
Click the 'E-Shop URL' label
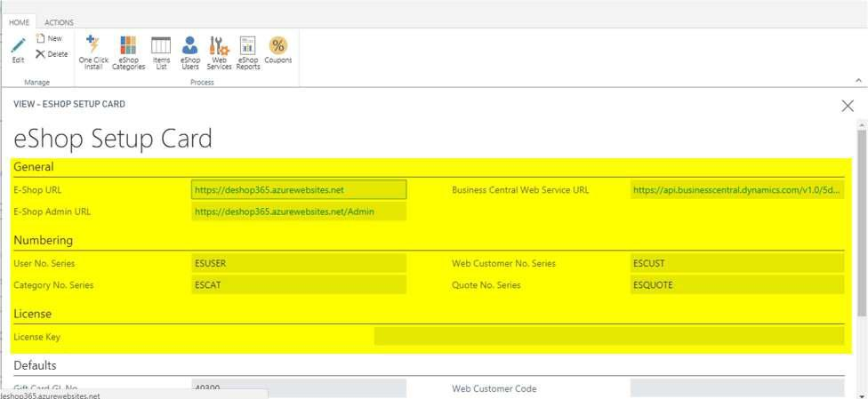(37, 190)
